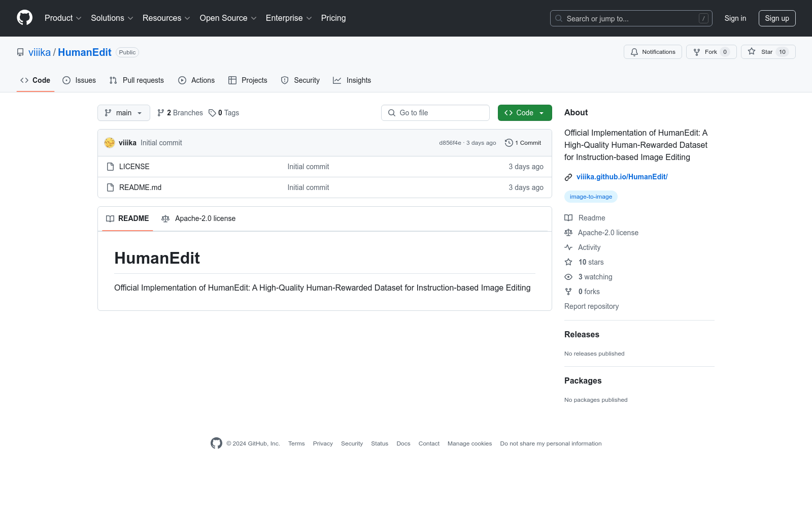Screen dimensions: 812x508
Task: Open the Product dropdown menu
Action: tap(63, 18)
